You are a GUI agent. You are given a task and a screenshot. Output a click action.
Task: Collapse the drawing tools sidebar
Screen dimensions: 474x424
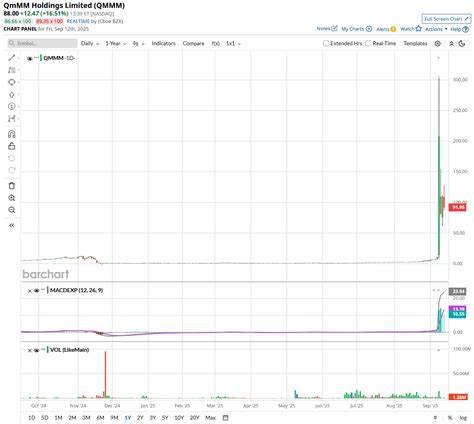12,225
